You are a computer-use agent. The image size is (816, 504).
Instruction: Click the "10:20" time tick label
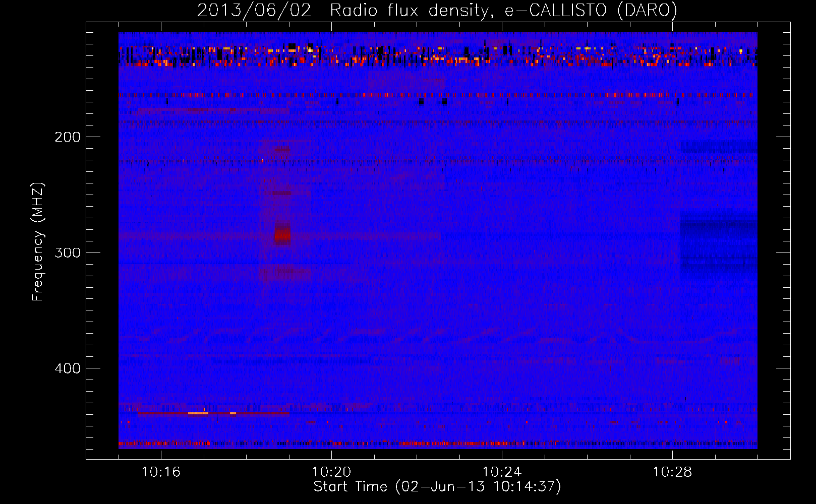[x=331, y=472]
